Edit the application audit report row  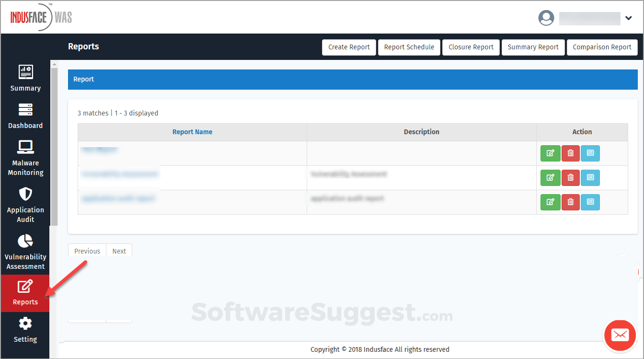coord(550,202)
